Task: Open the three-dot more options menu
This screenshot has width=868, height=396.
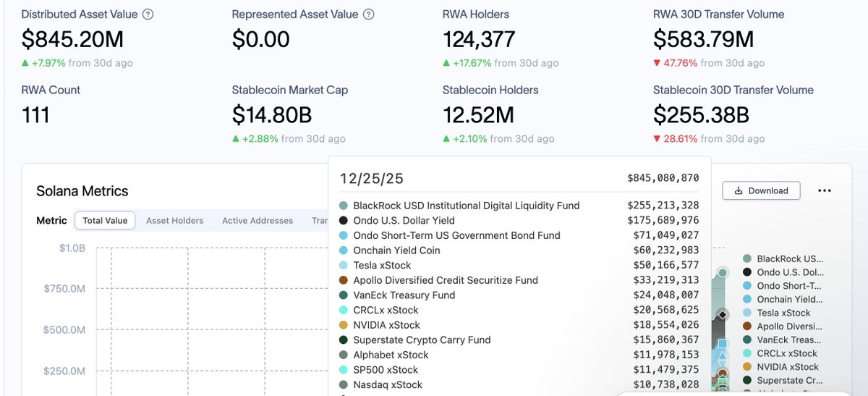Action: coord(825,190)
